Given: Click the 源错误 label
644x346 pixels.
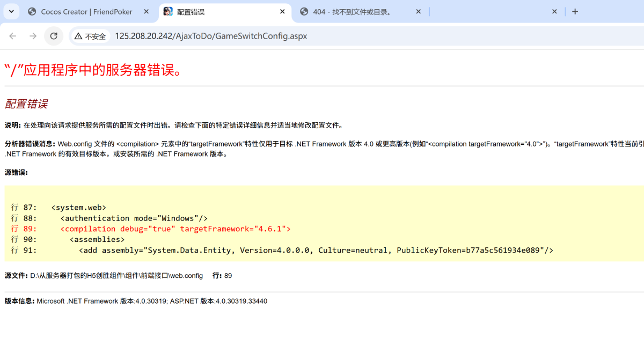Looking at the screenshot, I should [16, 172].
